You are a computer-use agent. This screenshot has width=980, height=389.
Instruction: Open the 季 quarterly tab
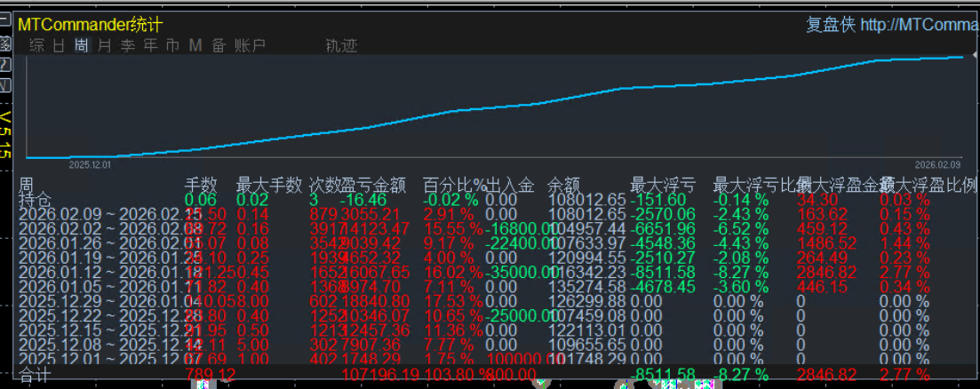[x=128, y=45]
